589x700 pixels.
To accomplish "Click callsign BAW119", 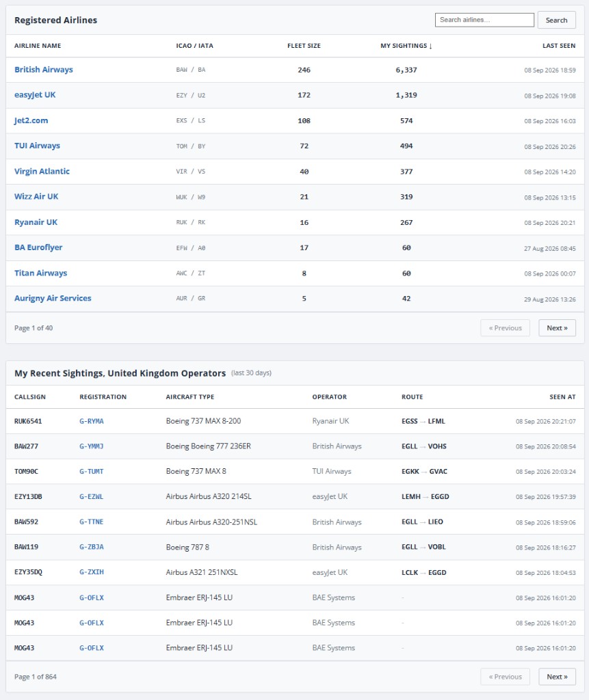I will 27,547.
